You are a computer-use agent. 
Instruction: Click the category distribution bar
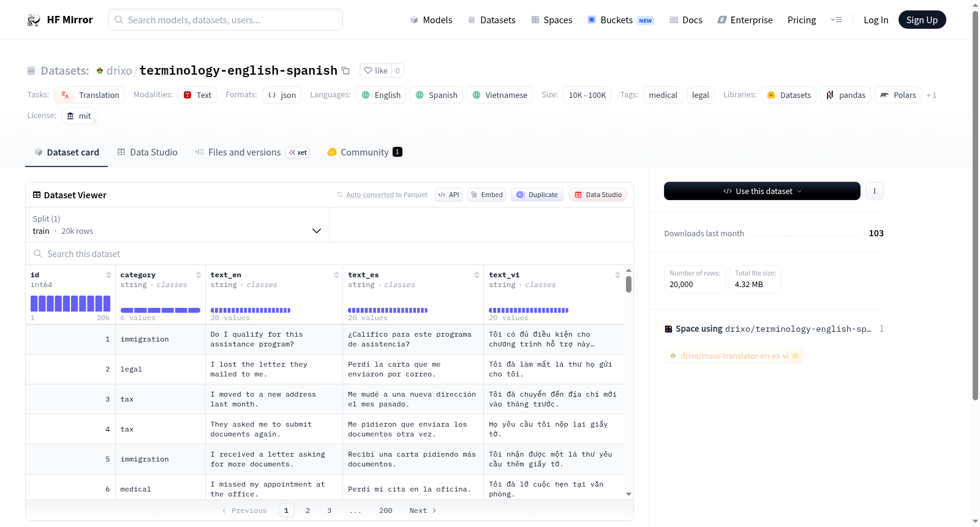point(160,310)
